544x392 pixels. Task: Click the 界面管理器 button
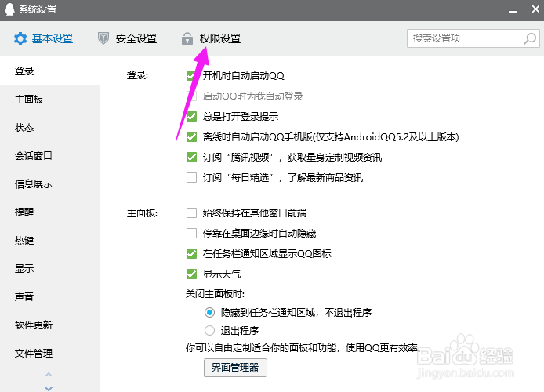[x=235, y=368]
